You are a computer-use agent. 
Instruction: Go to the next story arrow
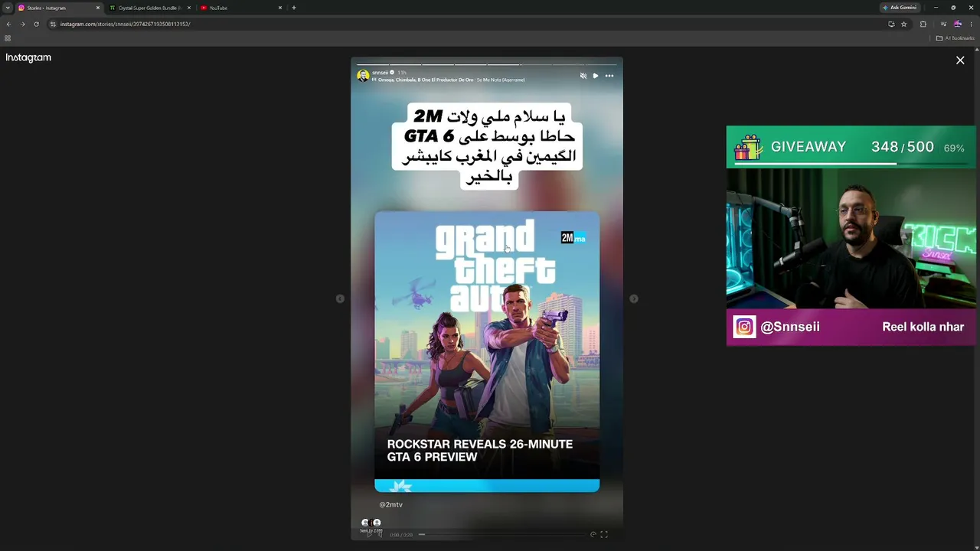[x=634, y=298]
